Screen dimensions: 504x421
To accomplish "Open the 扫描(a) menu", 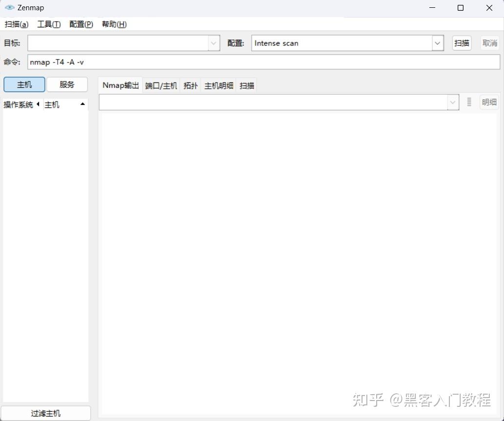I will (x=16, y=24).
